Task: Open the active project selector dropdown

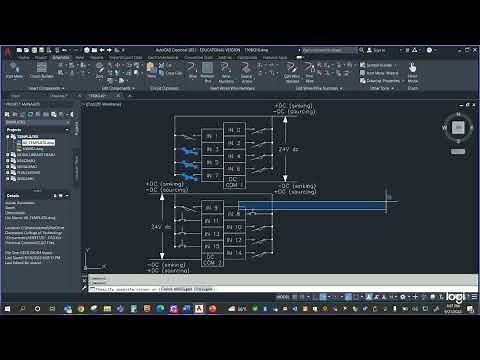Action: 67,122
